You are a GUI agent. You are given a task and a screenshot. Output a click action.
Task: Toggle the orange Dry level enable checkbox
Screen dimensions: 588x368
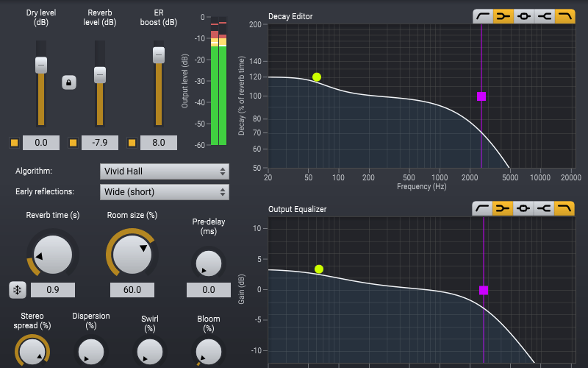pyautogui.click(x=14, y=143)
